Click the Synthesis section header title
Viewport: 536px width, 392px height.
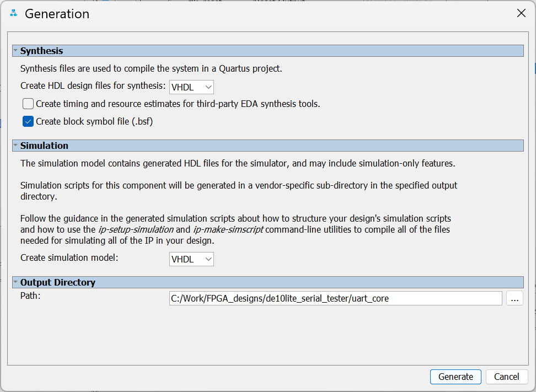click(x=41, y=51)
